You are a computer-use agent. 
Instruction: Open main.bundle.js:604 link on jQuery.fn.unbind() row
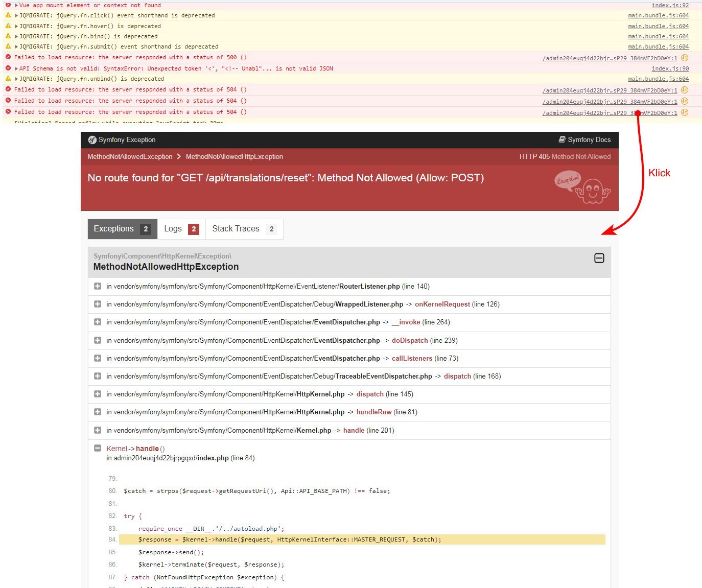pyautogui.click(x=659, y=79)
